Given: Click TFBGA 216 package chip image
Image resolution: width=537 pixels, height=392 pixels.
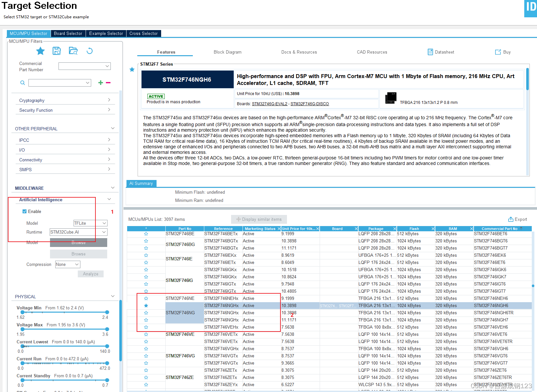Looking at the screenshot, I should pyautogui.click(x=391, y=98).
